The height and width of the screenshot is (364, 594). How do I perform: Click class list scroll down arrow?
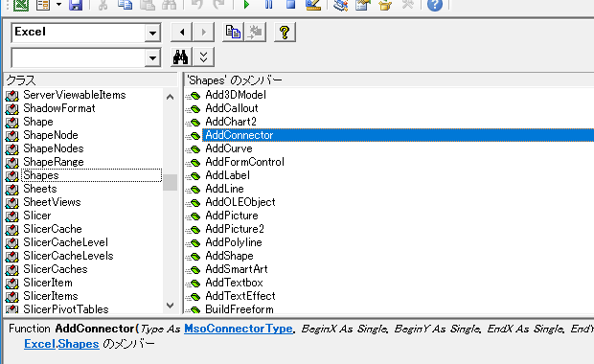pos(171,306)
